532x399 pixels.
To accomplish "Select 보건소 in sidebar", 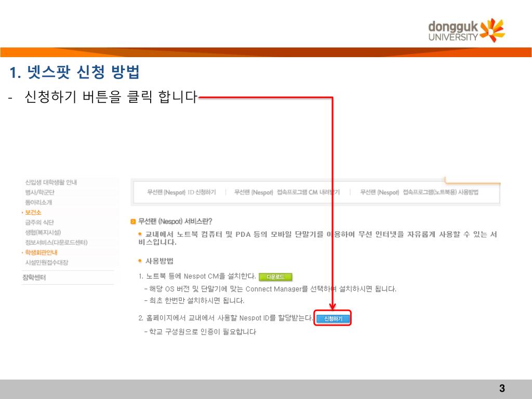I will pos(33,212).
